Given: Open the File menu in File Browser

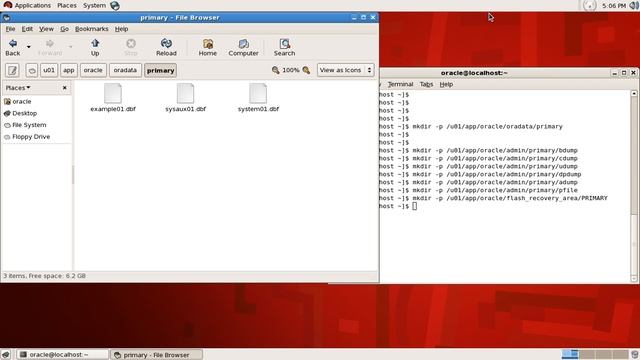Looking at the screenshot, I should pos(10,29).
